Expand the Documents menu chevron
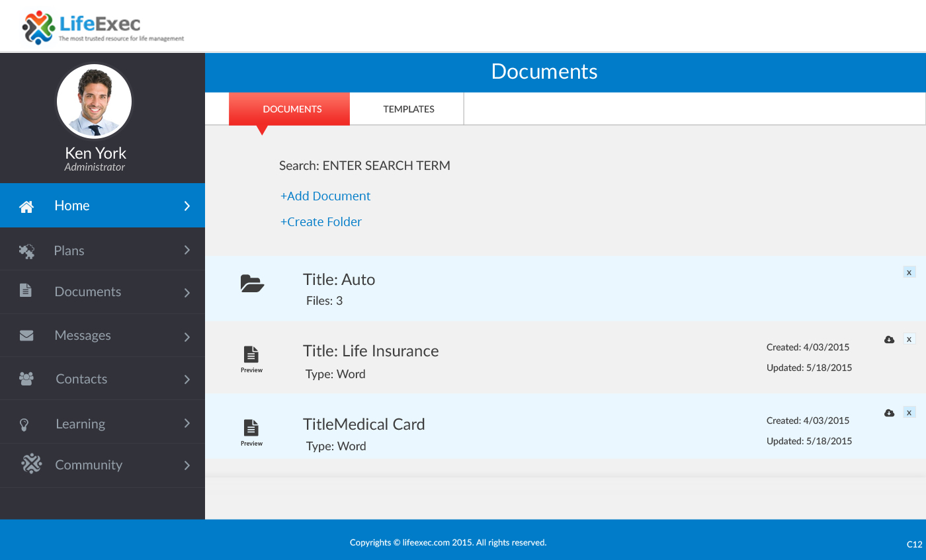The width and height of the screenshot is (926, 560). tap(187, 293)
